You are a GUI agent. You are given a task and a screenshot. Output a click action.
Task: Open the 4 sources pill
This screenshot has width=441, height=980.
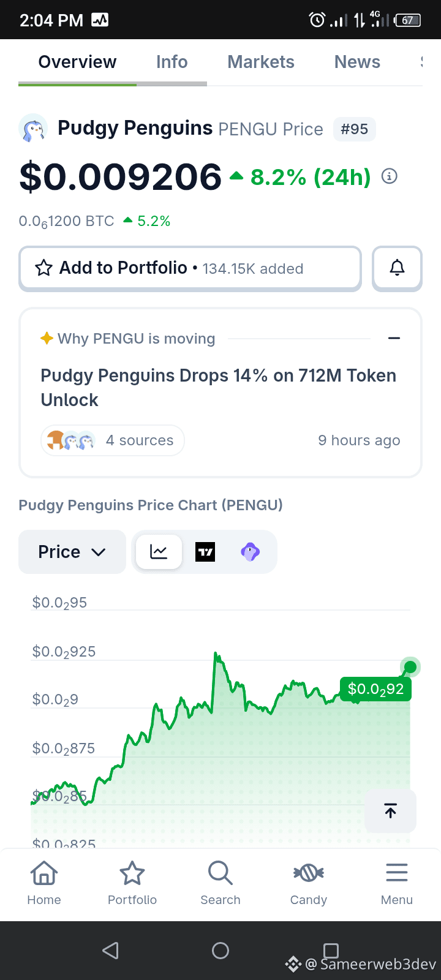[113, 440]
